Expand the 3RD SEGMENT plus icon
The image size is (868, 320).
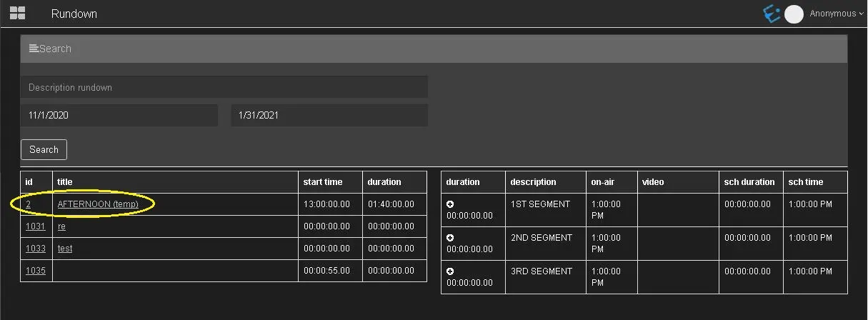pos(450,271)
